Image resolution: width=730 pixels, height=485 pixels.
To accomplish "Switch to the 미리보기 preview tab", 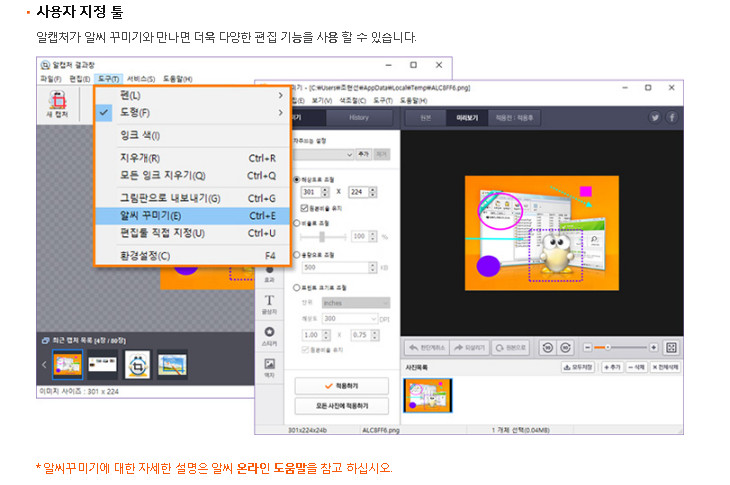I will click(467, 118).
